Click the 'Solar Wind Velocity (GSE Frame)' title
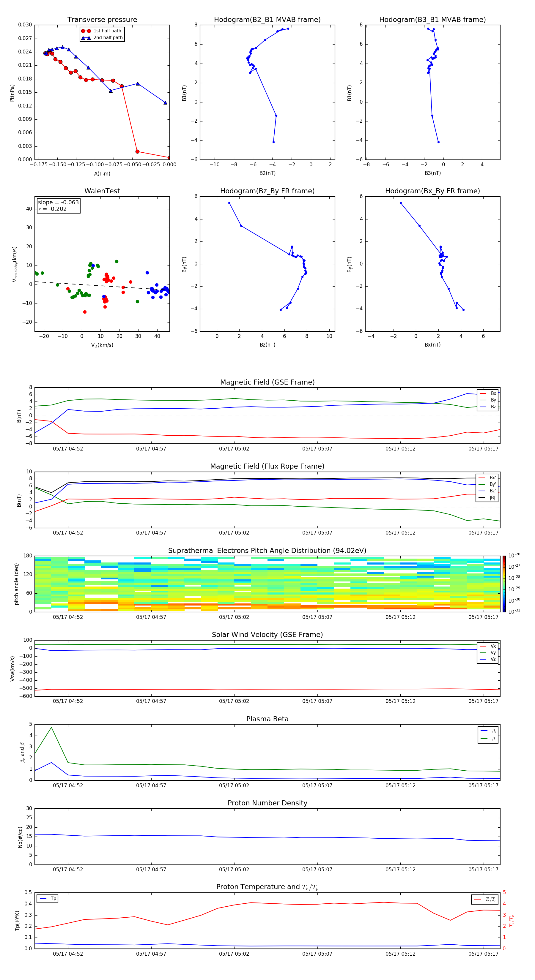The image size is (535, 980). 267,635
